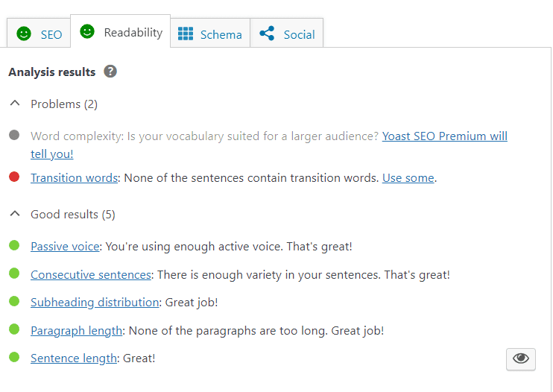This screenshot has height=392, width=553.
Task: Open the Transition words link
Action: 74,178
